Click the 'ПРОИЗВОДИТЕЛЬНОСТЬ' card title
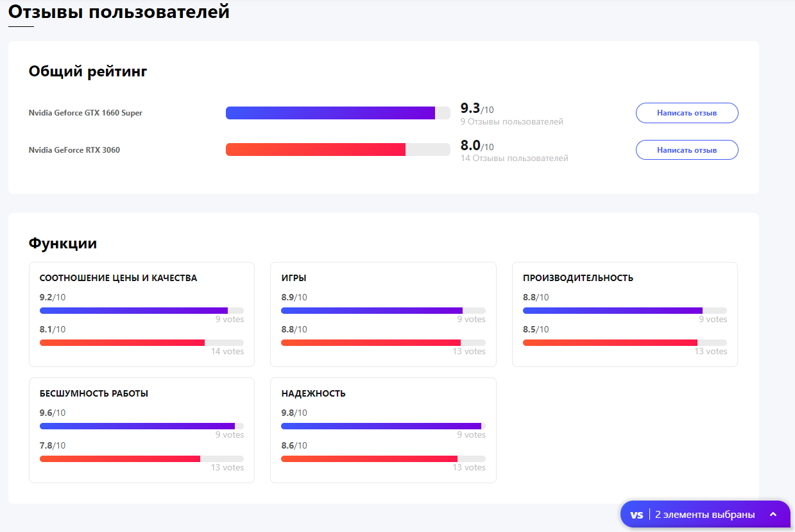Screen dimensions: 795x532 [578, 278]
